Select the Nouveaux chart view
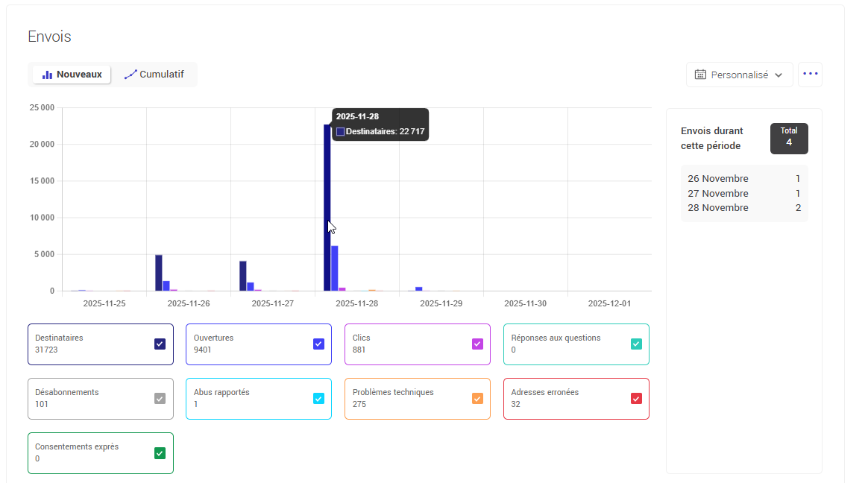Image resolution: width=868 pixels, height=483 pixels. [72, 75]
